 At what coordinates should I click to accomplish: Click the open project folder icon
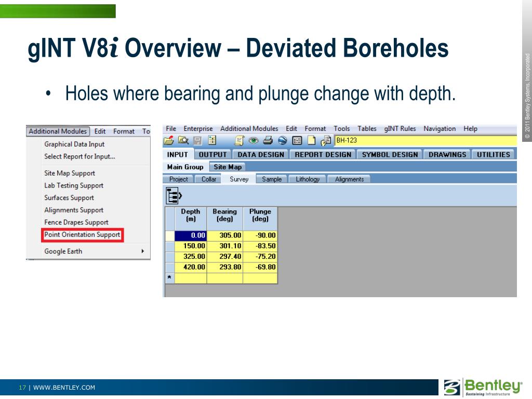point(169,140)
